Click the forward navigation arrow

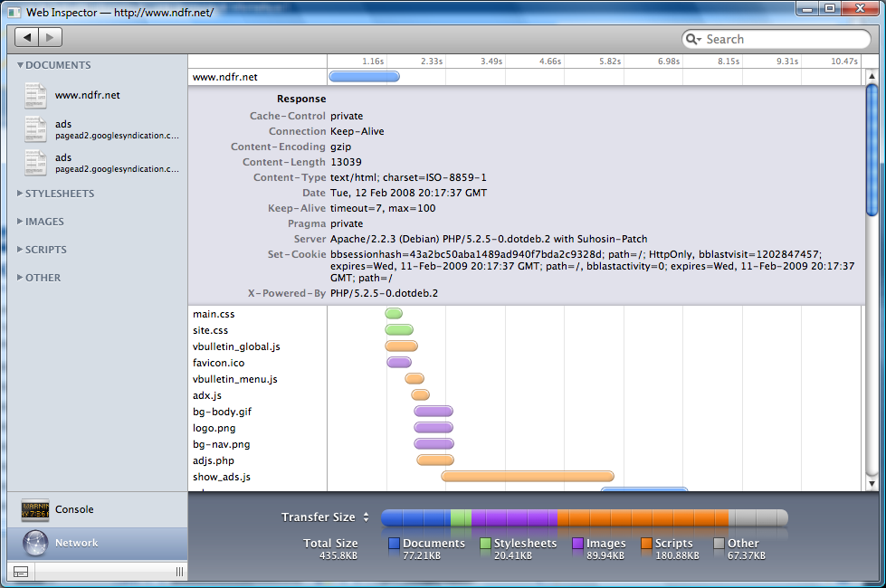[x=51, y=37]
